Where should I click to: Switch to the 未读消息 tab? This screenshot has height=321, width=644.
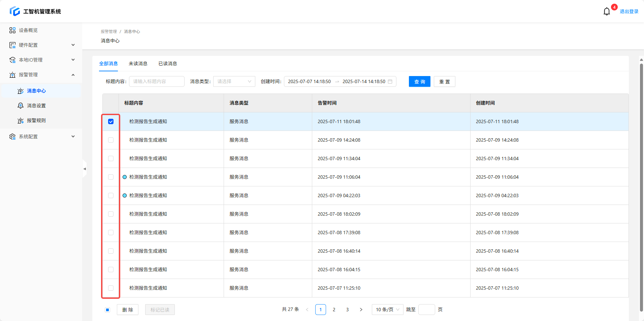(138, 64)
